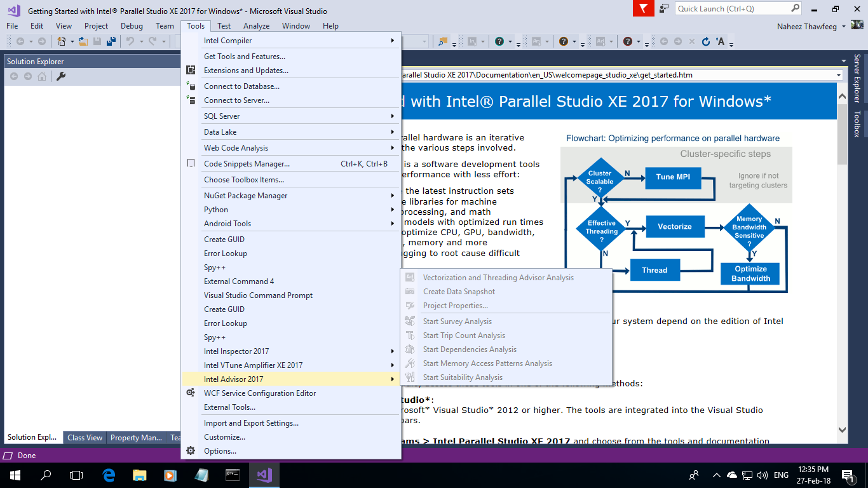Choose Toolbox Items menu entry
Image resolution: width=868 pixels, height=488 pixels.
(291, 179)
